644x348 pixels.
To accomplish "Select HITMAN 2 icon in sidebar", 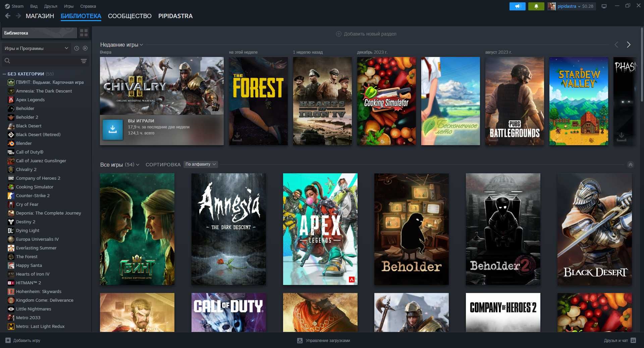I will click(x=11, y=283).
